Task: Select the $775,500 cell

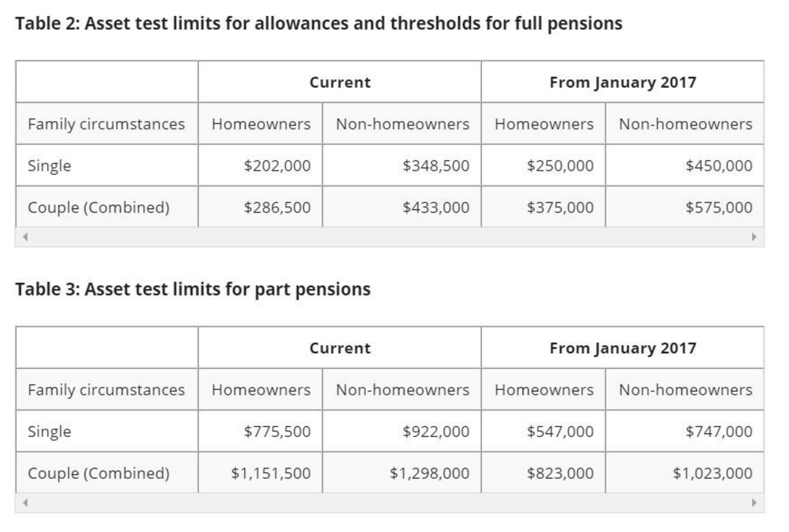Action: pyautogui.click(x=277, y=432)
